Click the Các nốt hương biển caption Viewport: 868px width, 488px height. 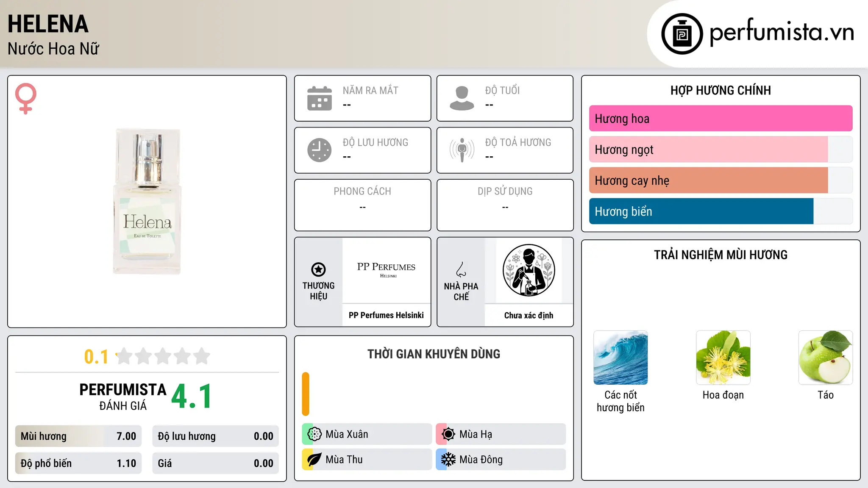620,401
